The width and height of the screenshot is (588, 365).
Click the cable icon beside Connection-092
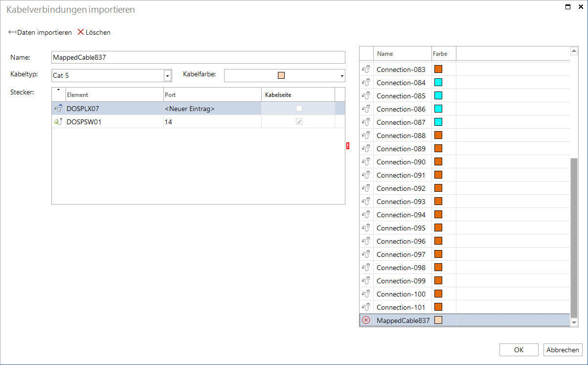(366, 188)
